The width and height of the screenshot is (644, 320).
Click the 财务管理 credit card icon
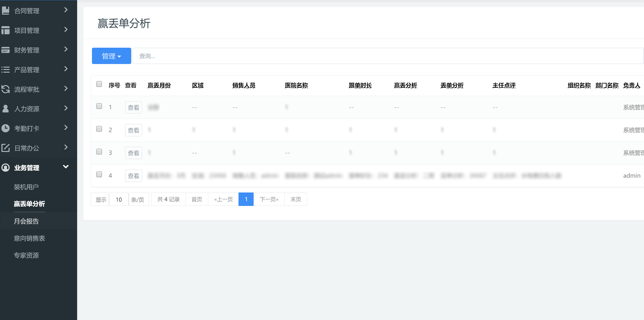click(6, 50)
